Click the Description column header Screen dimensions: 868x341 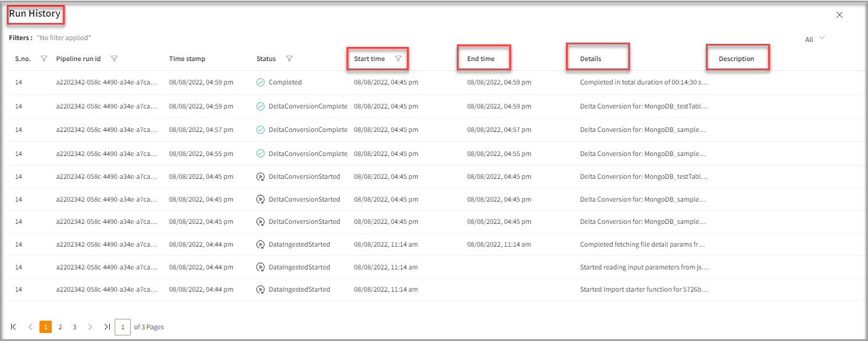tap(736, 59)
